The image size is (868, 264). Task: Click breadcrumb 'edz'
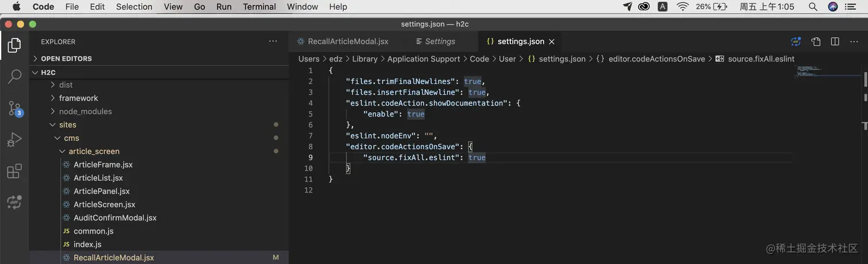336,59
